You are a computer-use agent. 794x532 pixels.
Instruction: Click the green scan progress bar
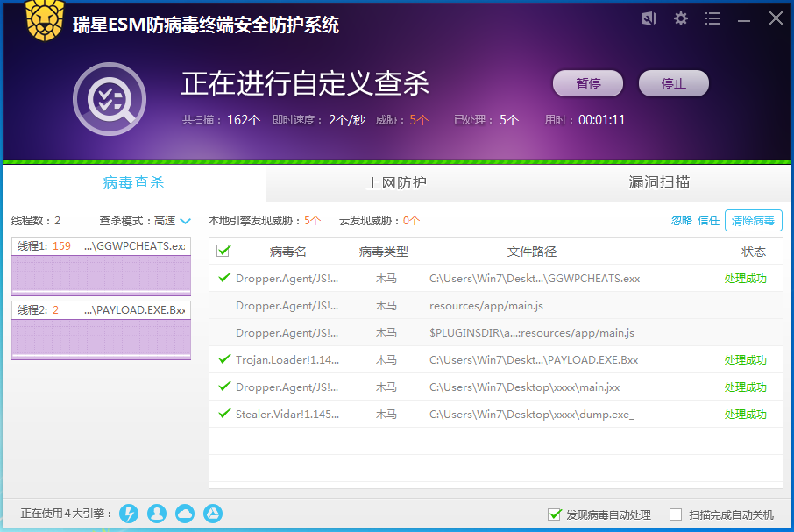(397, 162)
